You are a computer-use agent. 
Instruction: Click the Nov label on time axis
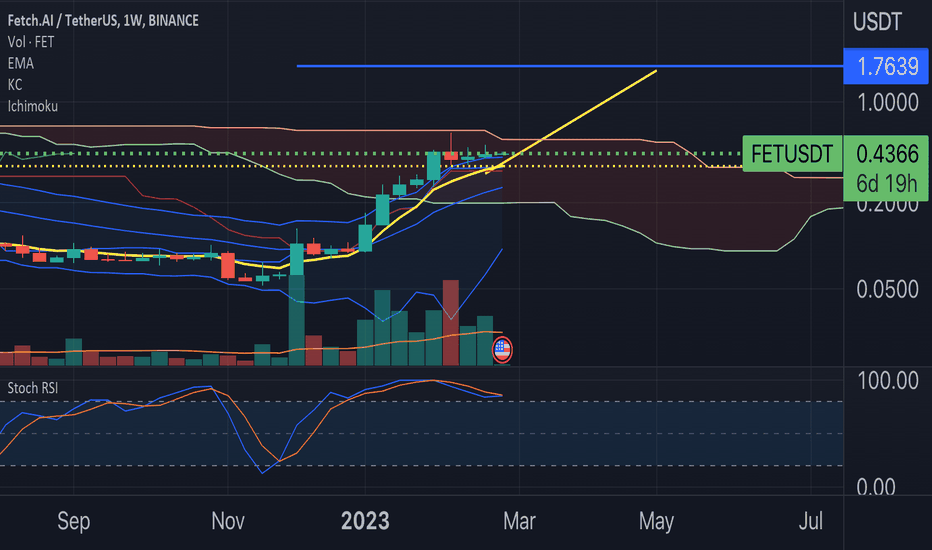[x=228, y=521]
